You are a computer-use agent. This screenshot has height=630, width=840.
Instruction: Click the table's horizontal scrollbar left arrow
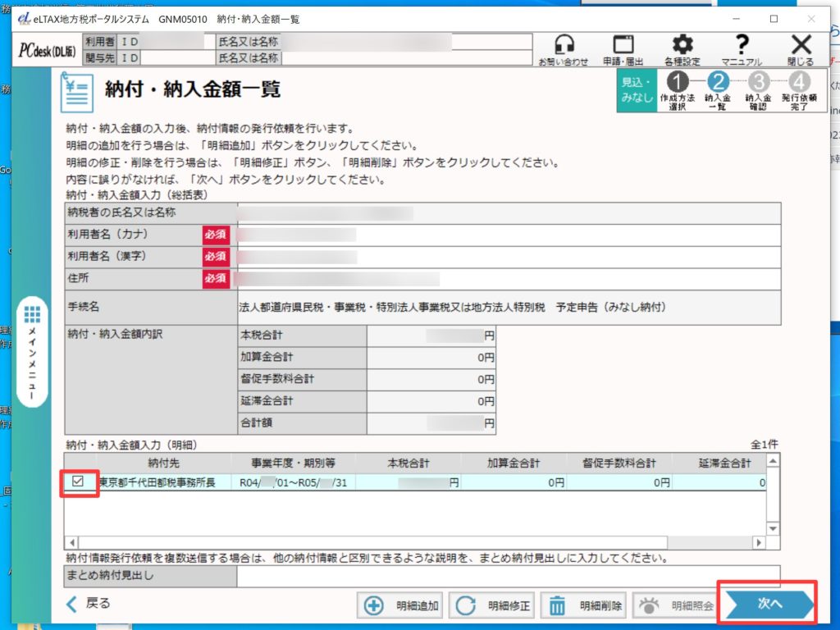[71, 542]
